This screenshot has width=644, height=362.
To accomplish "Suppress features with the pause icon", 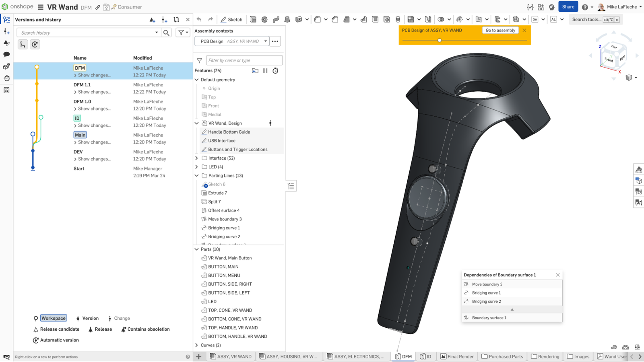I will (x=265, y=70).
